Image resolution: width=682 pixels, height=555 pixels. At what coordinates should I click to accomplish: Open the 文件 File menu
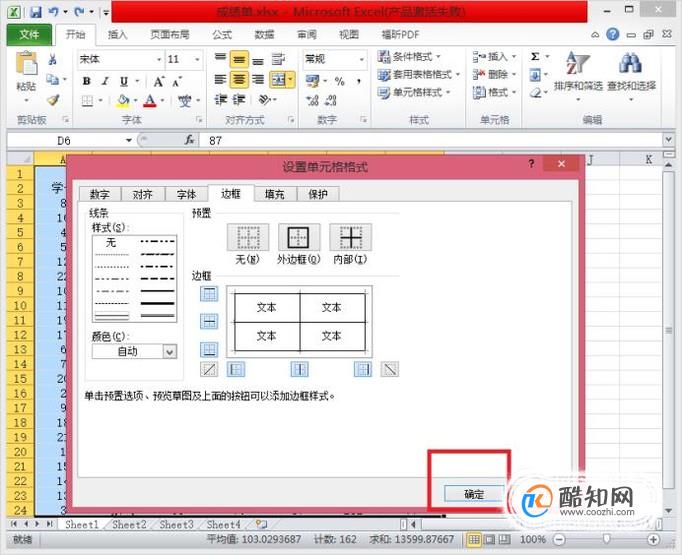coord(29,34)
